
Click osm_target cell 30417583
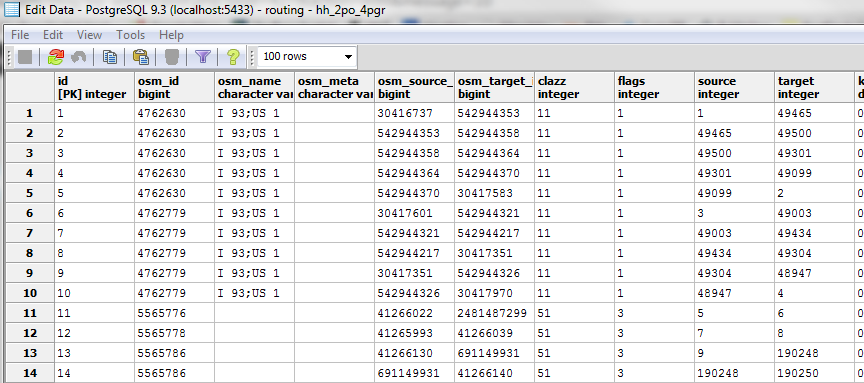[x=494, y=193]
